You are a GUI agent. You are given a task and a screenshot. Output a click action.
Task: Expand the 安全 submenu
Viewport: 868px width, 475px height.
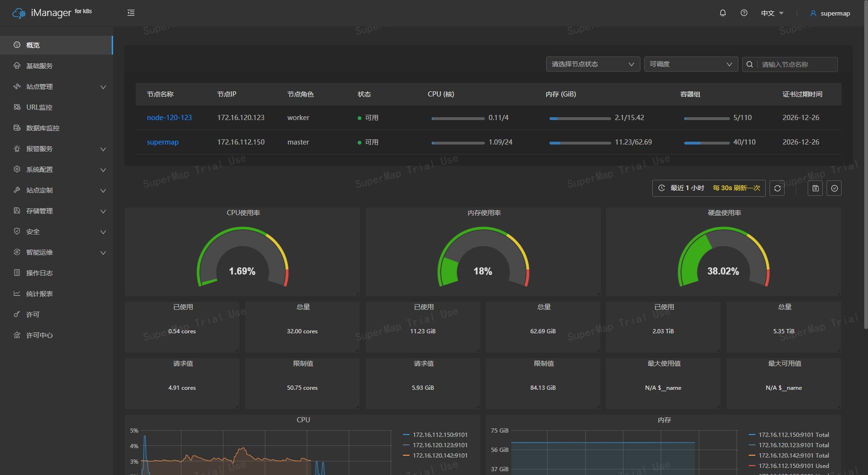(x=56, y=232)
